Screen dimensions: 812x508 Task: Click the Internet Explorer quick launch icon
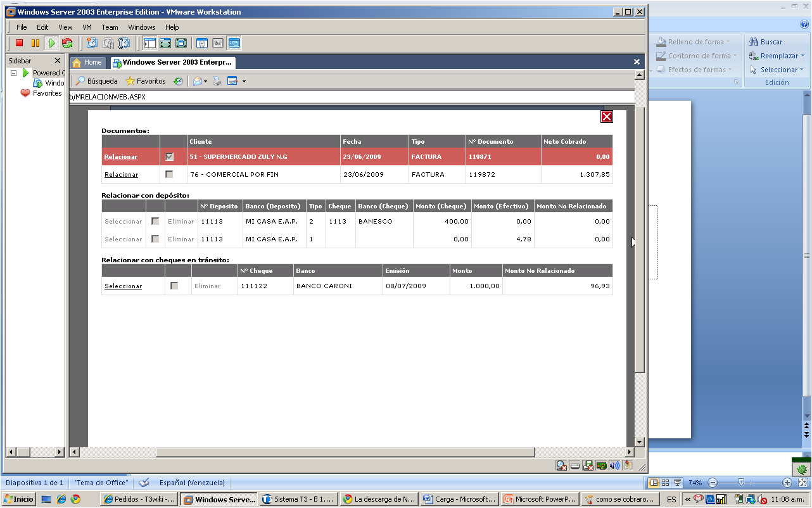point(61,499)
